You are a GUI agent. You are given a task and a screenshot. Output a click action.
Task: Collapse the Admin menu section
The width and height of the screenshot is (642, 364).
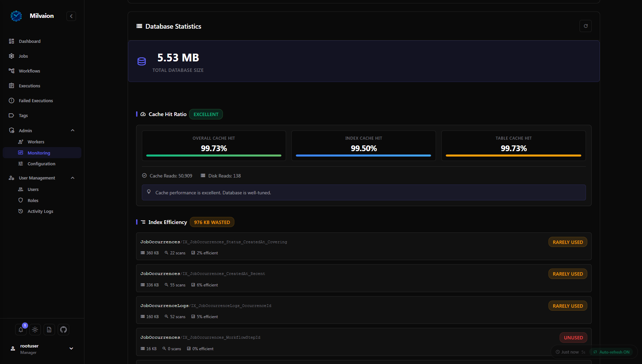(x=73, y=131)
